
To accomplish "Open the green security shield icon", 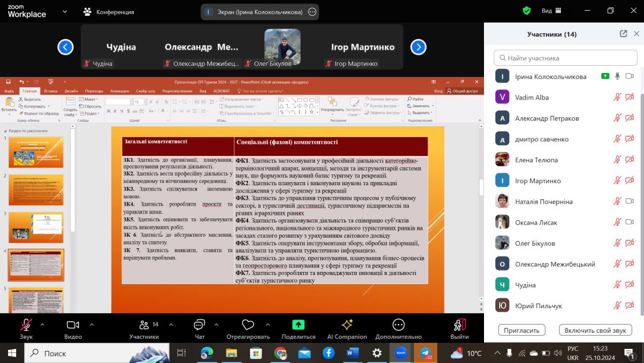I will tap(526, 11).
